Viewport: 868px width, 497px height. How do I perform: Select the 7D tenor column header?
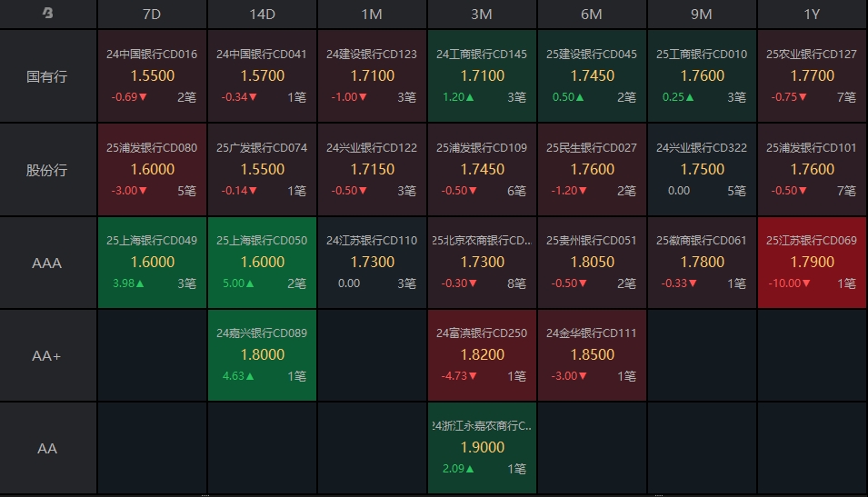tap(152, 14)
